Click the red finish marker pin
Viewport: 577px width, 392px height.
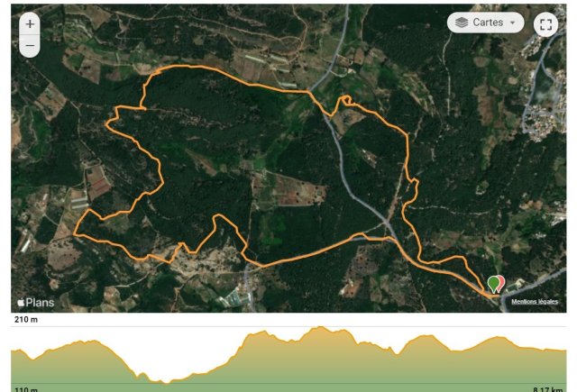pos(501,283)
